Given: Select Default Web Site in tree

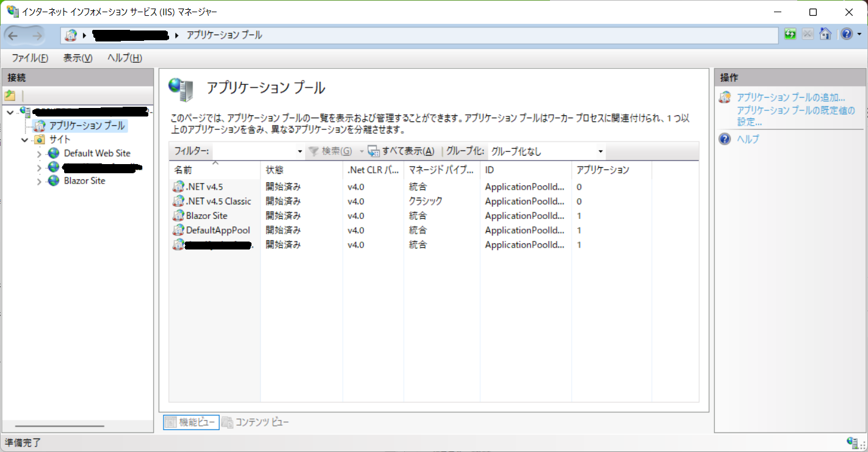Looking at the screenshot, I should coord(97,153).
